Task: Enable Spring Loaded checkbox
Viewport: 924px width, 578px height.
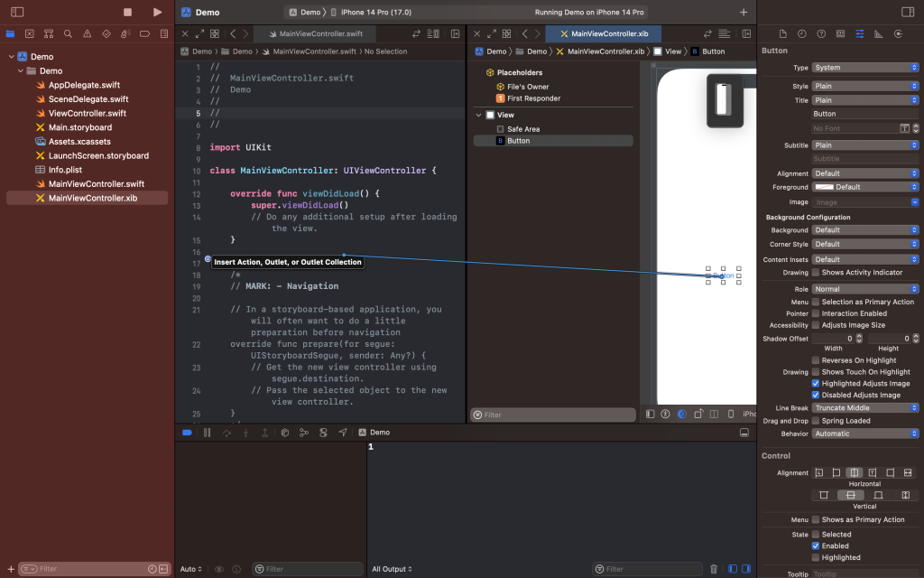Action: click(x=816, y=421)
